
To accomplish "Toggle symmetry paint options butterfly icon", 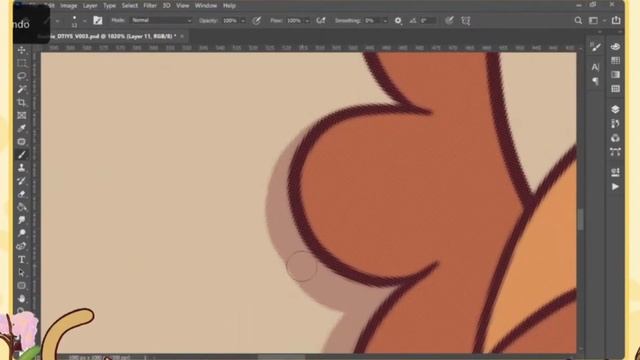I will click(x=466, y=20).
